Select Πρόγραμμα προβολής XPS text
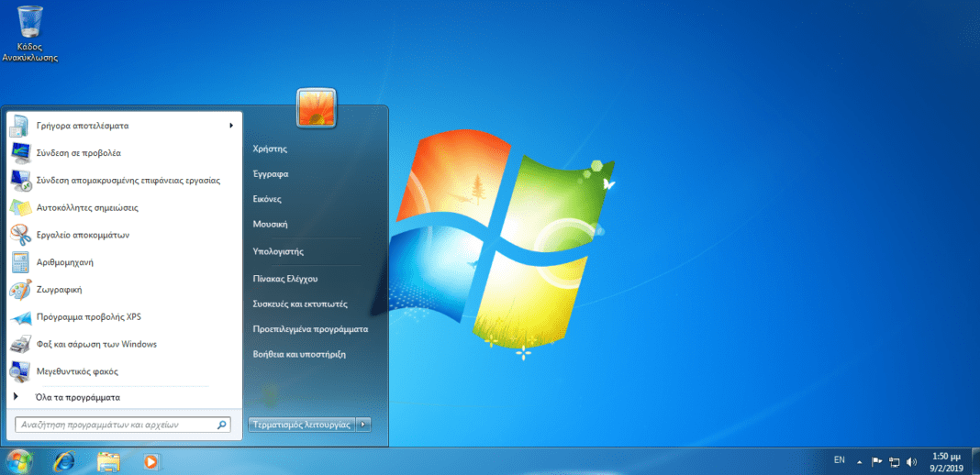Viewport: 980px width, 475px height. [89, 316]
